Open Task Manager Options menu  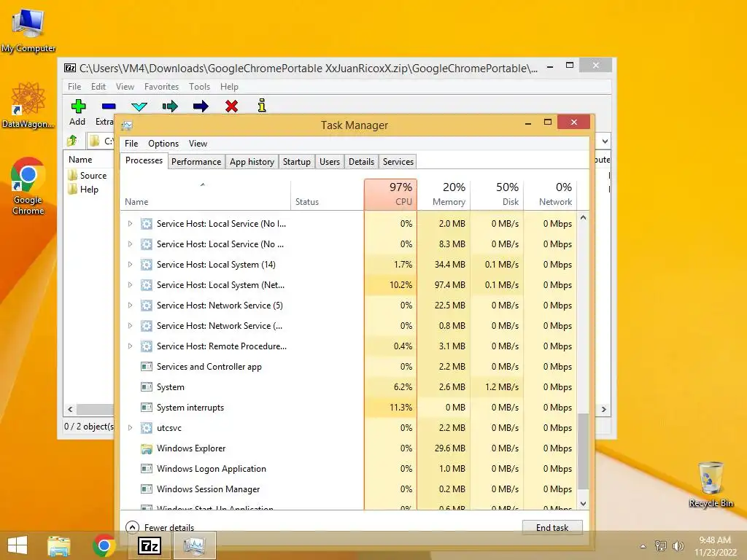tap(163, 144)
